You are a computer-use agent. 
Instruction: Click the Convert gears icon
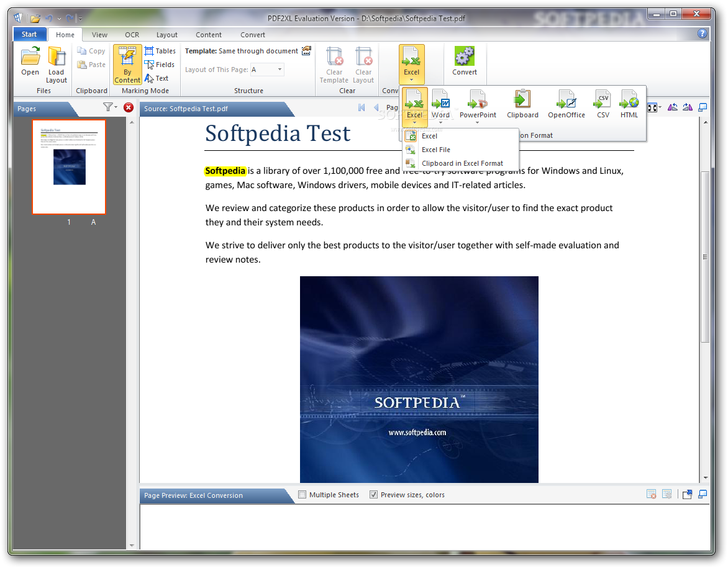(464, 61)
